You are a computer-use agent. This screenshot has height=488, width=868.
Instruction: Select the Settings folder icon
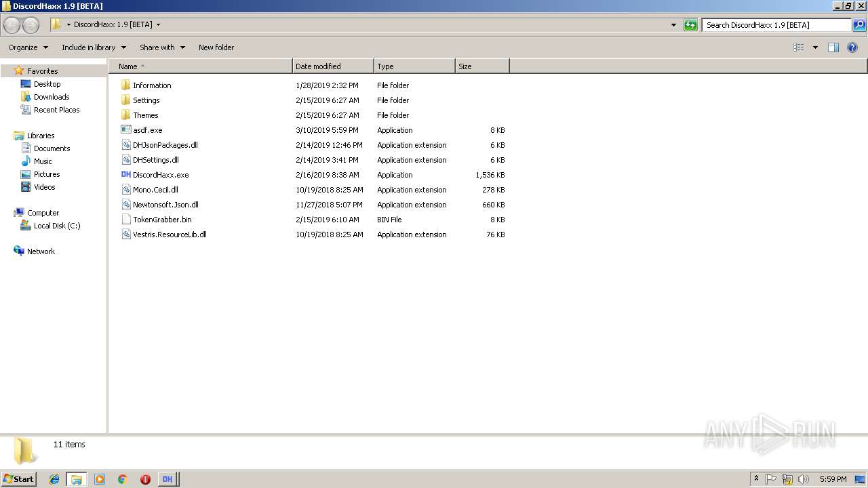125,100
